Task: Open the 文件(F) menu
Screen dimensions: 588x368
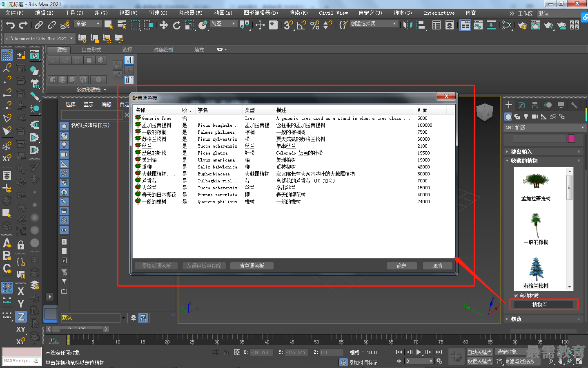Action: pyautogui.click(x=15, y=13)
